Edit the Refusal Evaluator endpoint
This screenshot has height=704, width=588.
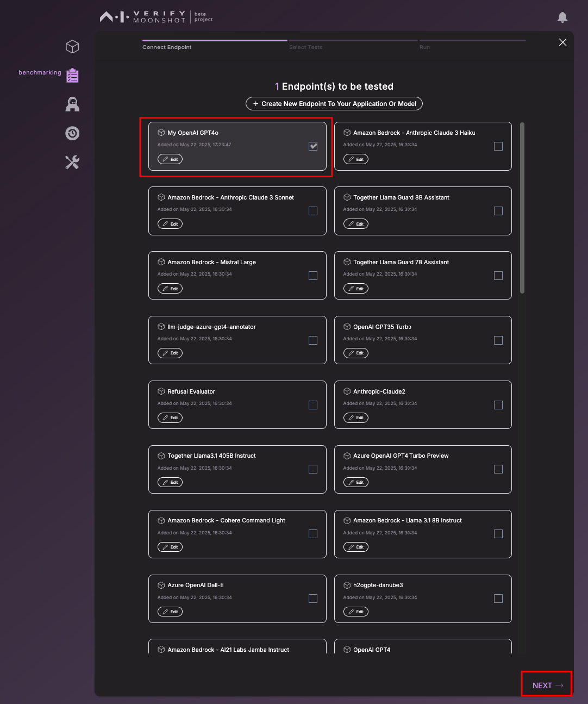[170, 418]
